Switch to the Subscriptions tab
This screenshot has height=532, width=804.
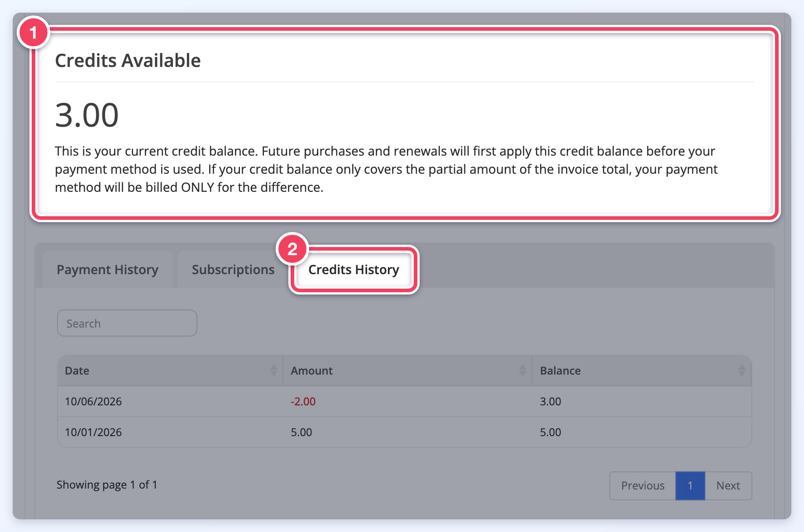point(233,270)
